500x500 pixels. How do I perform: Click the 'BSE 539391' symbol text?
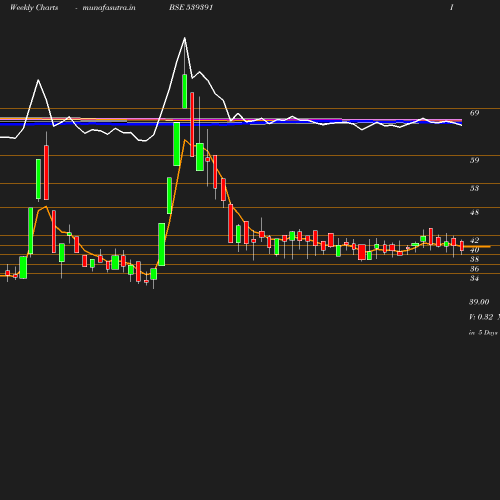tap(191, 7)
